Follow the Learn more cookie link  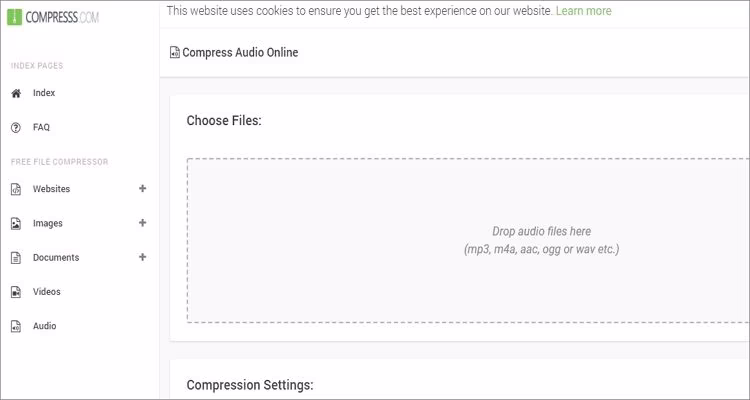pyautogui.click(x=583, y=11)
